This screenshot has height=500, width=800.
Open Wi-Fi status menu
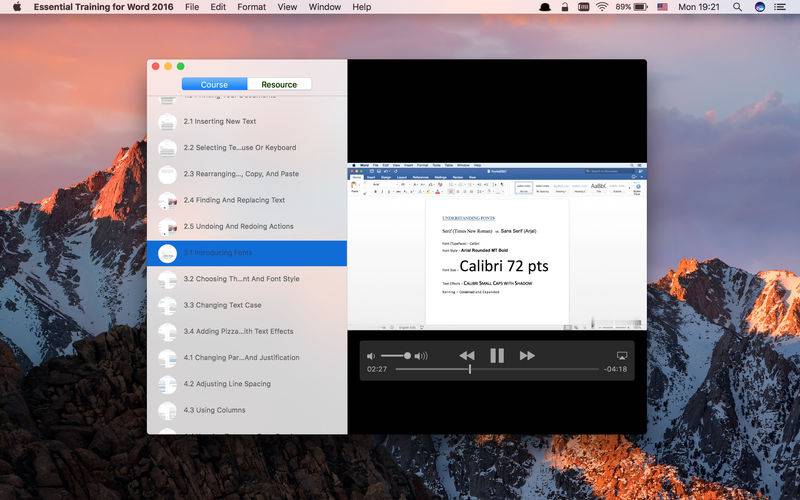602,7
